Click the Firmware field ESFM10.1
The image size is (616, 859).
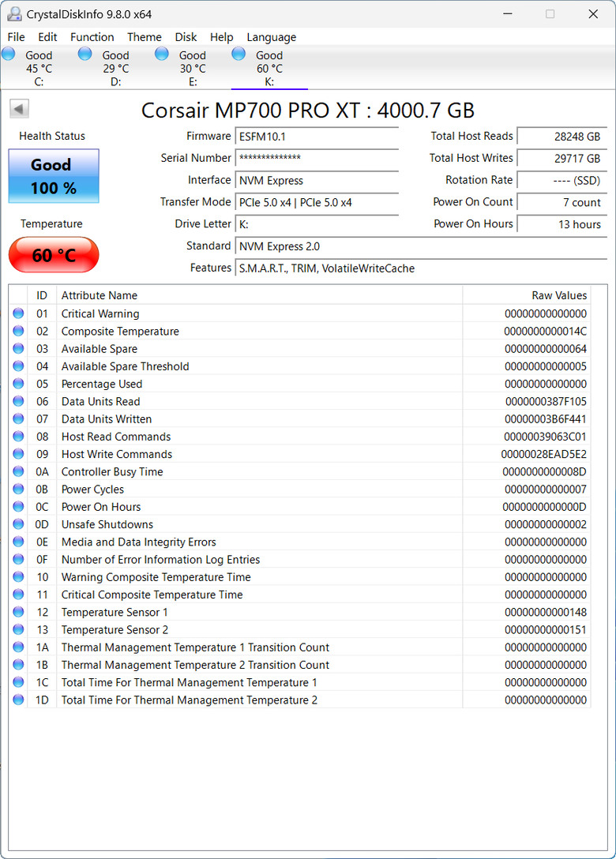coord(317,137)
